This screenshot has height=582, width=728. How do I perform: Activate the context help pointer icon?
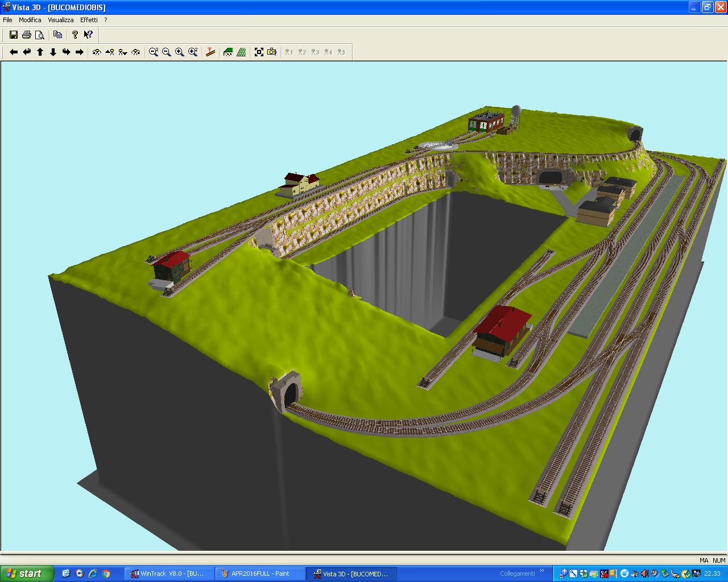pyautogui.click(x=88, y=35)
